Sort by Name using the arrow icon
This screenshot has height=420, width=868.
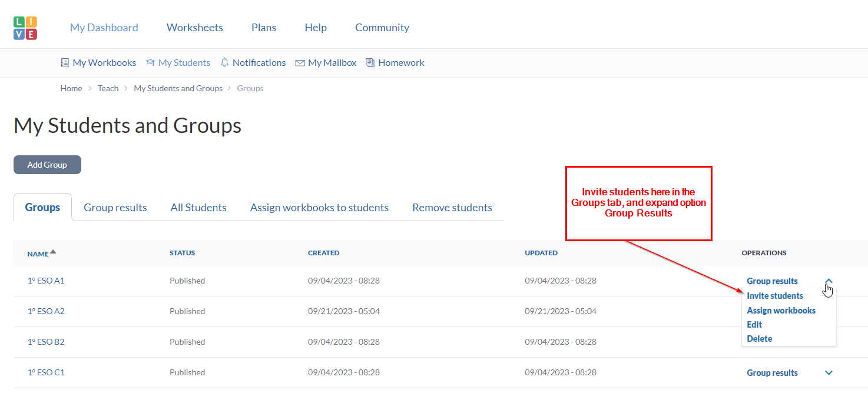tap(53, 252)
